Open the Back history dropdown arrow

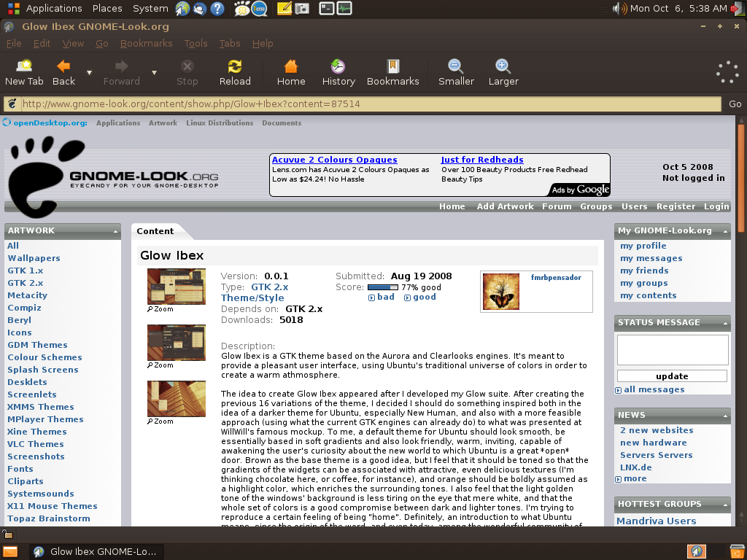(x=89, y=73)
